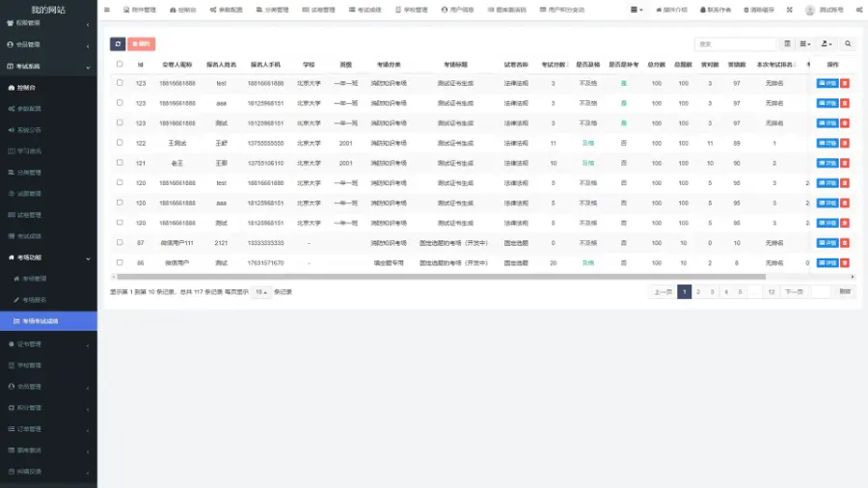Click the settings gears icon at the top right
The height and width of the screenshot is (488, 868).
858,10
